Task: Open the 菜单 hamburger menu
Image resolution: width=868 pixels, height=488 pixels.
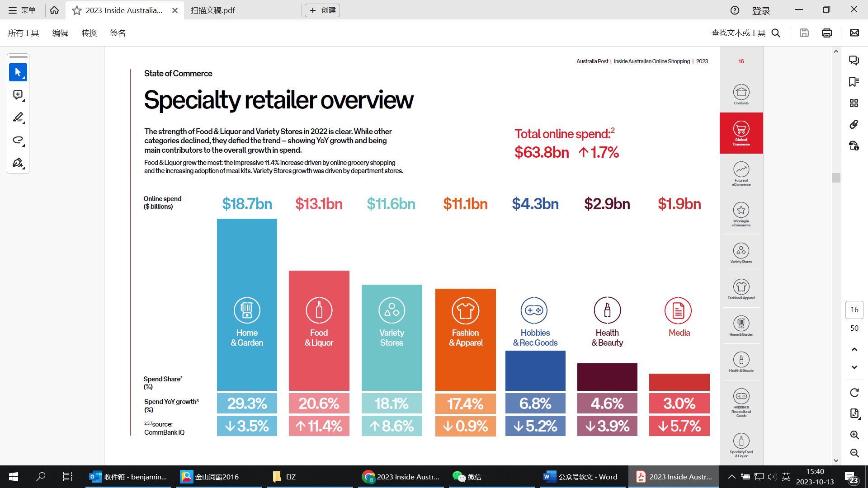Action: tap(22, 10)
